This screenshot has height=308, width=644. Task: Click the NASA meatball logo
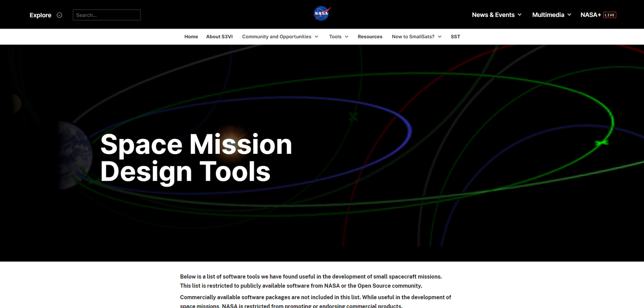point(322,14)
